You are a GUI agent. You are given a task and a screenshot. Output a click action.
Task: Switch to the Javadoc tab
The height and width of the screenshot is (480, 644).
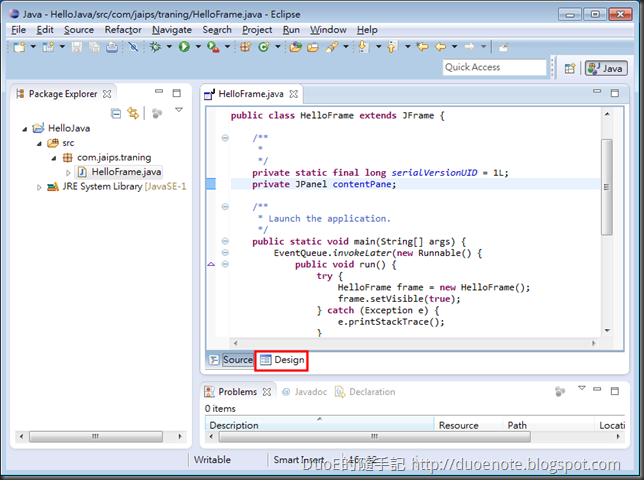(309, 392)
